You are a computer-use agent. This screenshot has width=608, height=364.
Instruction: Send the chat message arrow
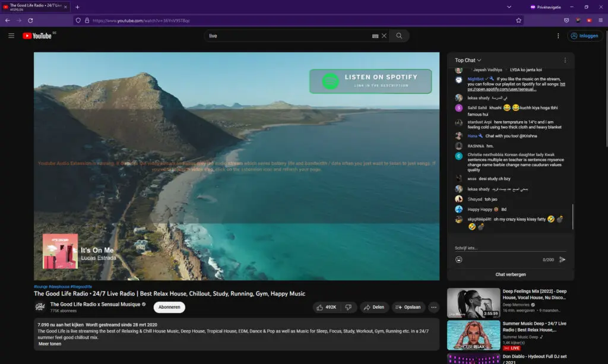pyautogui.click(x=562, y=259)
